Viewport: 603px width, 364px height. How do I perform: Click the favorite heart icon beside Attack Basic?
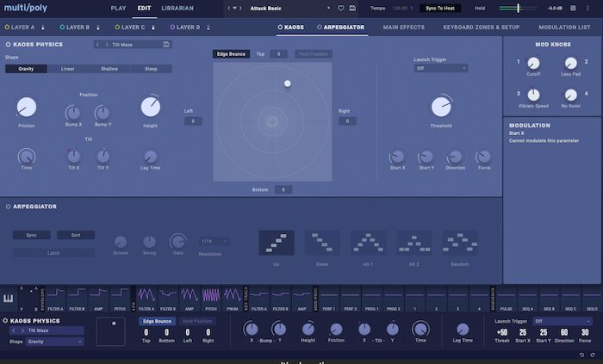click(341, 8)
